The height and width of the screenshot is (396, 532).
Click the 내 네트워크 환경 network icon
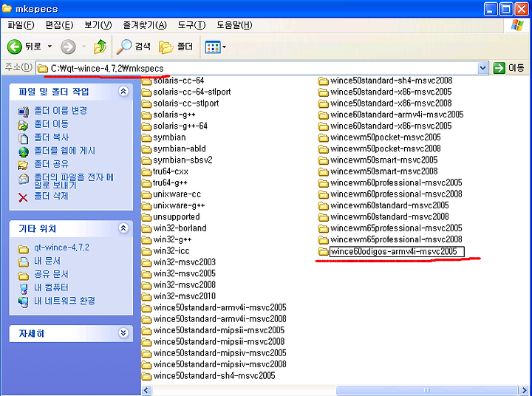(24, 301)
